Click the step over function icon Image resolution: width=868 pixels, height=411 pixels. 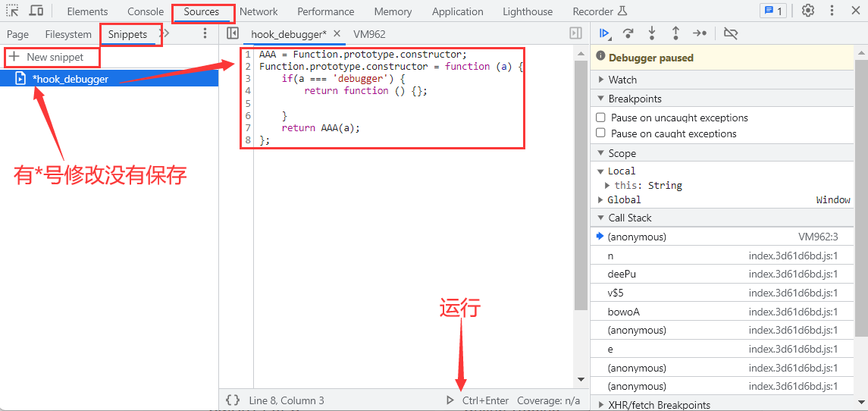[x=628, y=33]
